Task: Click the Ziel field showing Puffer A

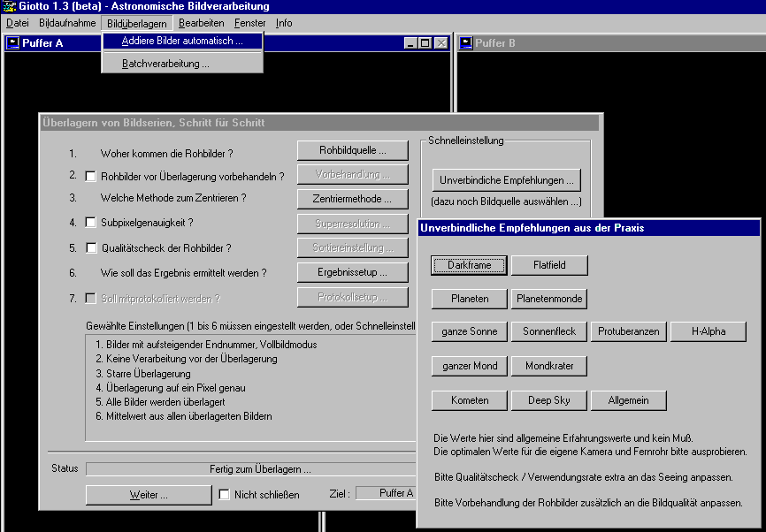Action: pyautogui.click(x=386, y=493)
